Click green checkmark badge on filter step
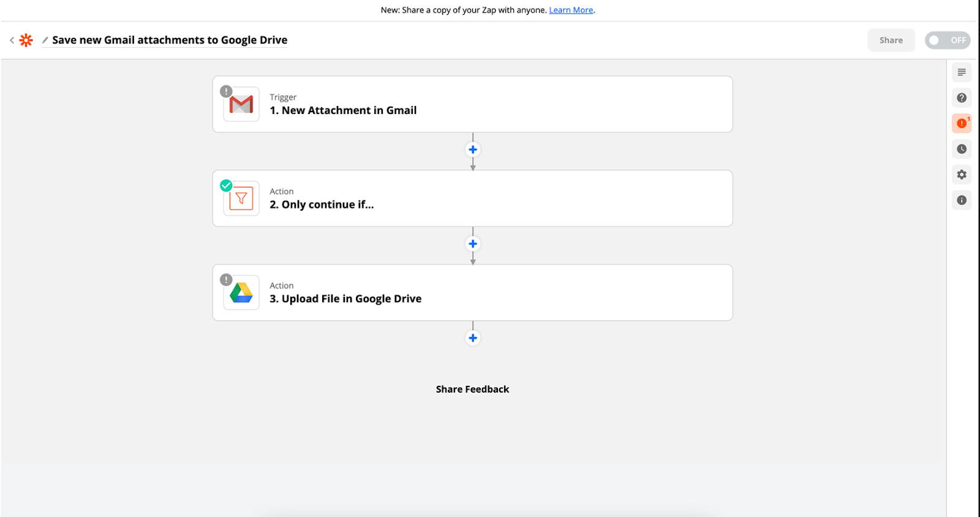This screenshot has width=980, height=517. click(x=226, y=185)
